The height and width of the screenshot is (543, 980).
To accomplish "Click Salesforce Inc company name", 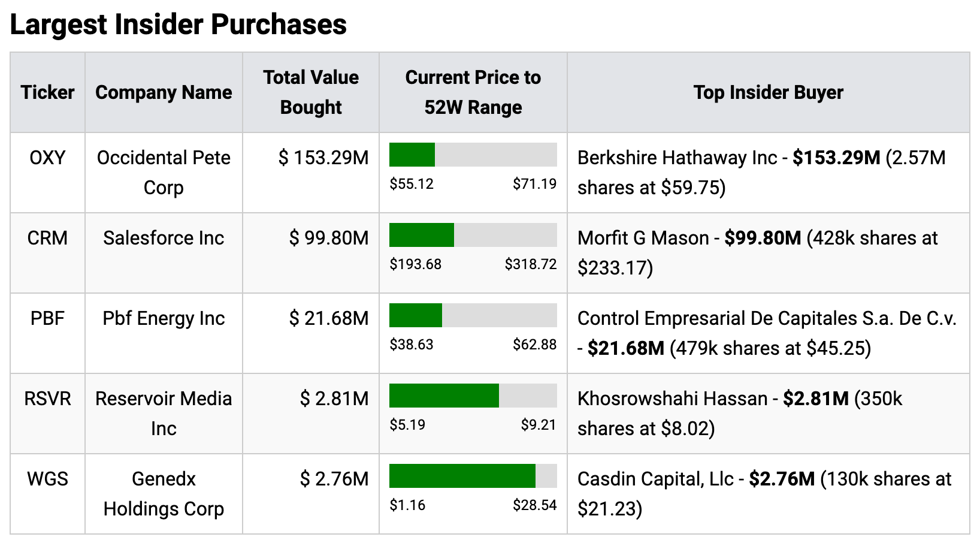I will 164,238.
